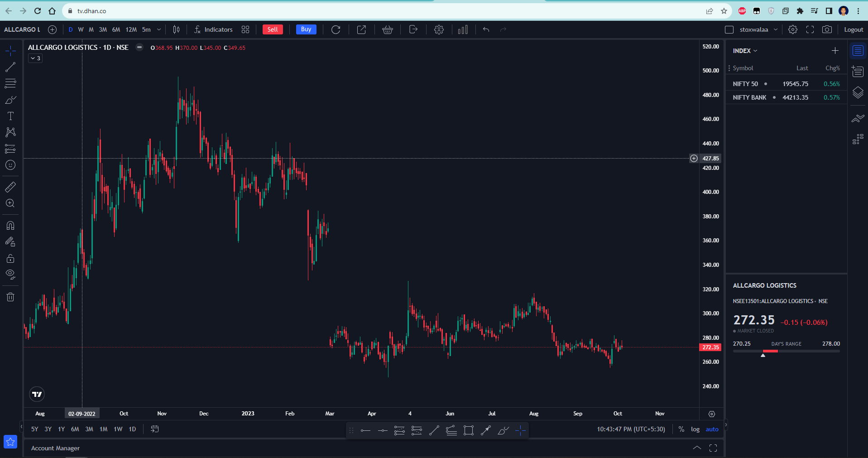Select the daily D timeframe
868x458 pixels.
point(71,29)
